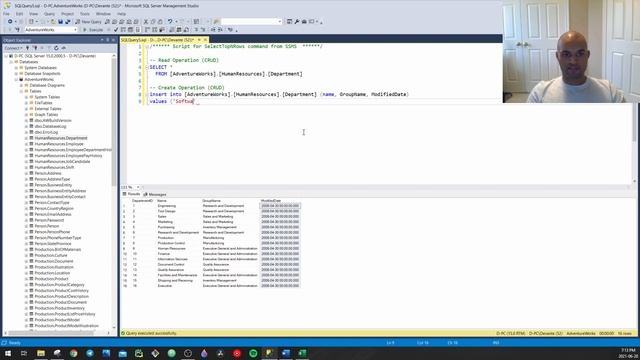
Task: Click the GroupName column header
Action: [x=211, y=201]
